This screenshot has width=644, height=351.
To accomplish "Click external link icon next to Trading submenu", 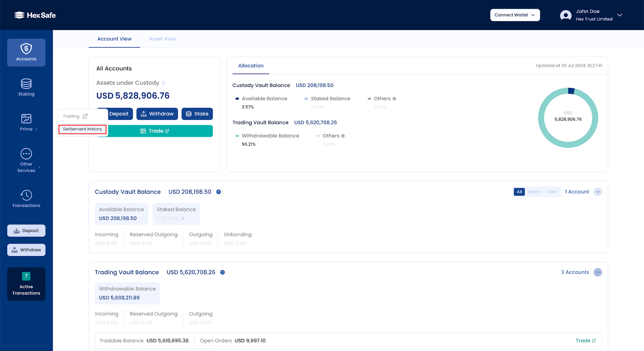I will pos(85,116).
